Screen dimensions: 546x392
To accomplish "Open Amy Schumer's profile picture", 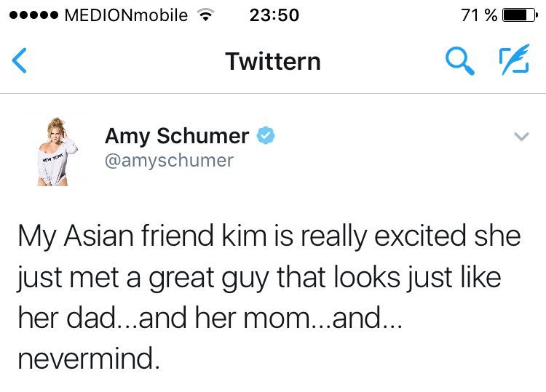I will point(57,151).
